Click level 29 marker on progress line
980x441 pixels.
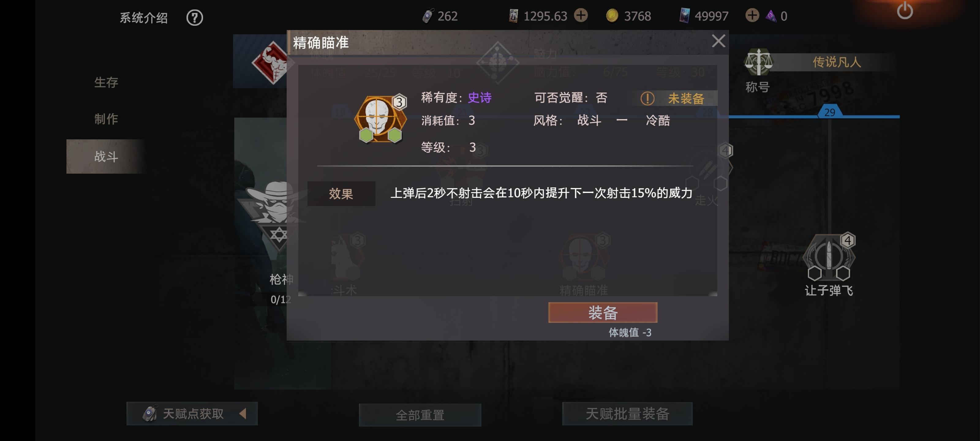[x=830, y=112]
